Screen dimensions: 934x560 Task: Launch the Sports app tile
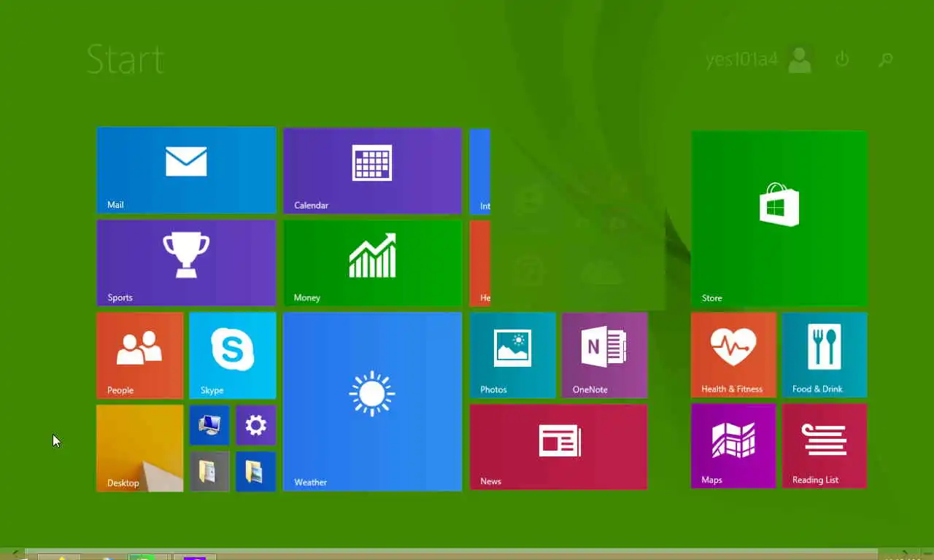tap(186, 262)
